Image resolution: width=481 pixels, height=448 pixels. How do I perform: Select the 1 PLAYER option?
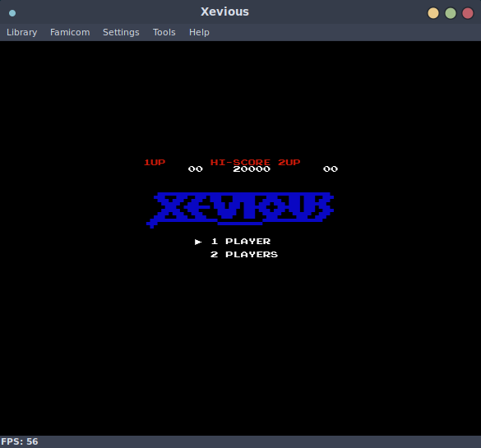(241, 242)
